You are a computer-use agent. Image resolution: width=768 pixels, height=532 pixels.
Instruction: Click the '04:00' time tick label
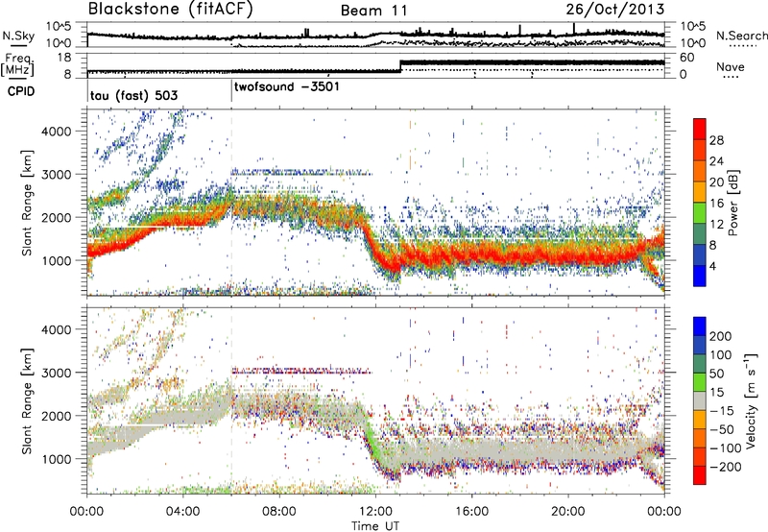(x=182, y=512)
